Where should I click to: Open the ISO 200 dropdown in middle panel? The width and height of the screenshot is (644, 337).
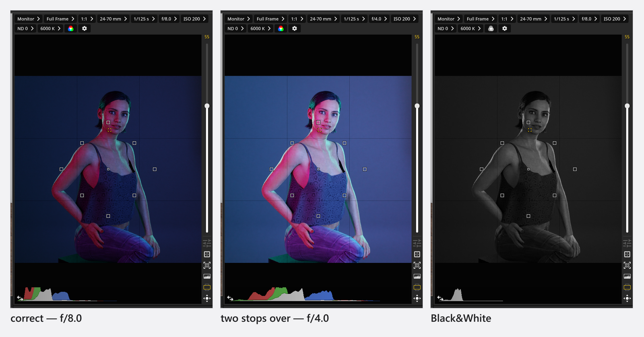click(405, 19)
